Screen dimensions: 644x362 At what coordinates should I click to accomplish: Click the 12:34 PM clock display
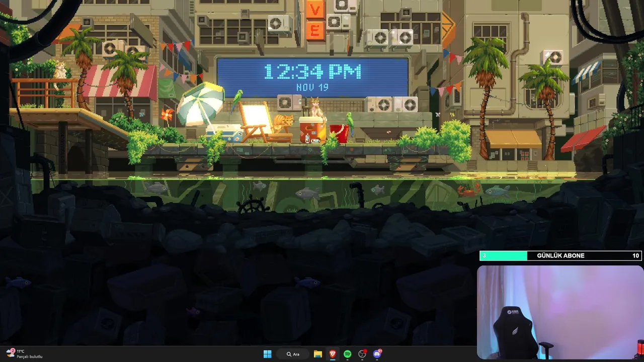pos(312,71)
